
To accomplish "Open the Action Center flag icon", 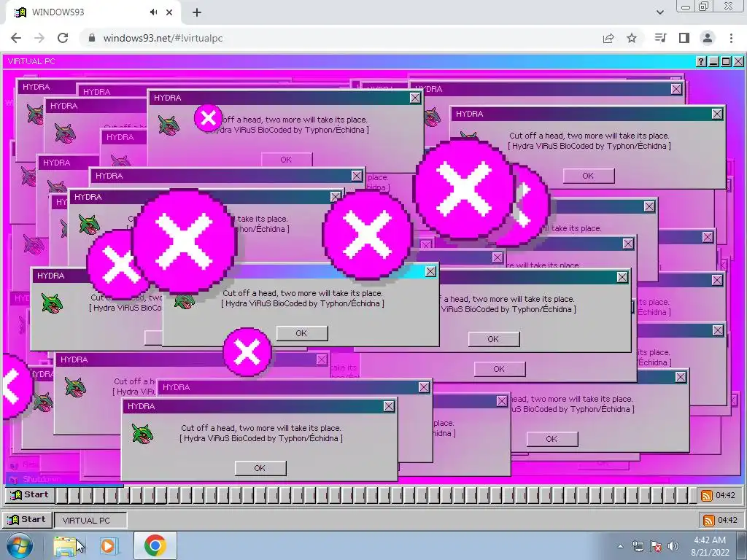I will [656, 546].
